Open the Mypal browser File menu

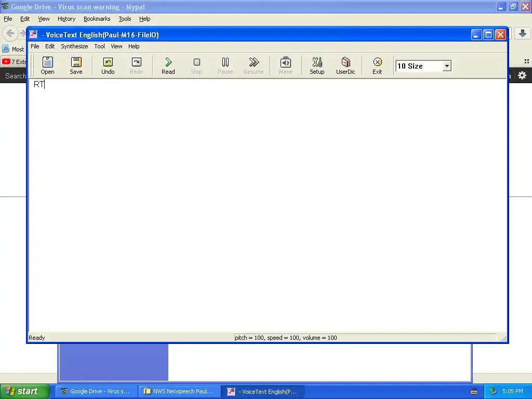[8, 19]
